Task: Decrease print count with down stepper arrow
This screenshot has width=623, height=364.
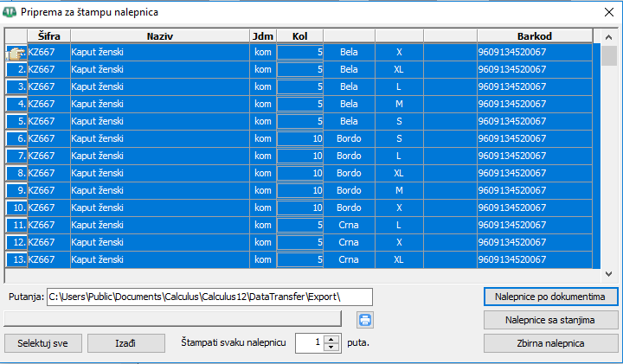Action: pyautogui.click(x=331, y=348)
